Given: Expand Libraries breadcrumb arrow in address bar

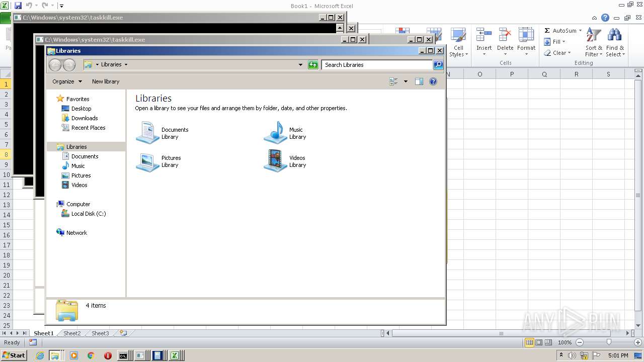Looking at the screenshot, I should click(126, 64).
